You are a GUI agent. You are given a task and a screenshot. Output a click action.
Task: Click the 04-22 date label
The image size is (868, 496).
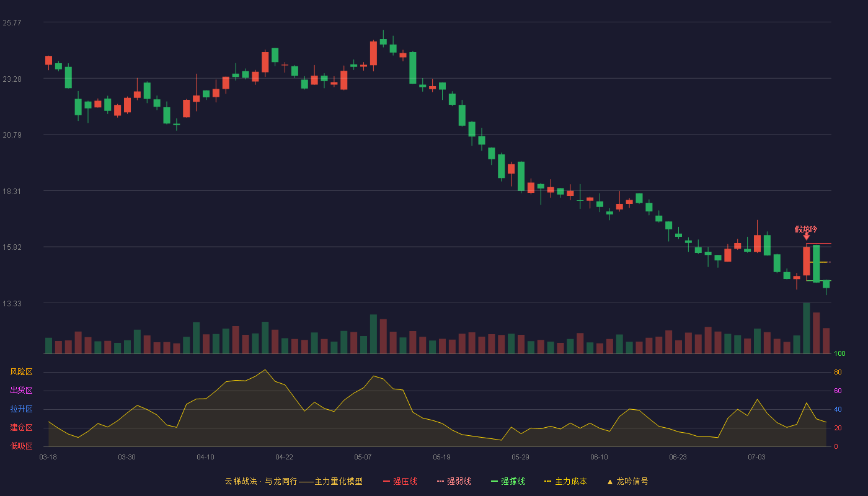pos(284,457)
